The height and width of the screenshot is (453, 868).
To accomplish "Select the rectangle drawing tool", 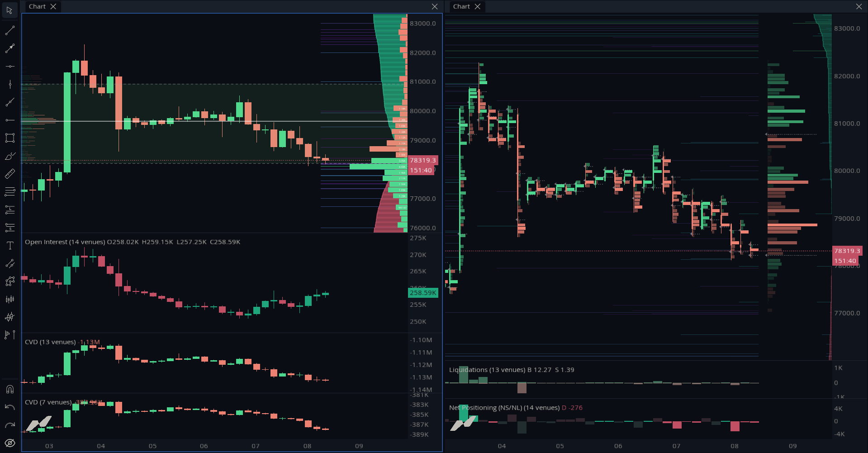I will click(x=9, y=138).
